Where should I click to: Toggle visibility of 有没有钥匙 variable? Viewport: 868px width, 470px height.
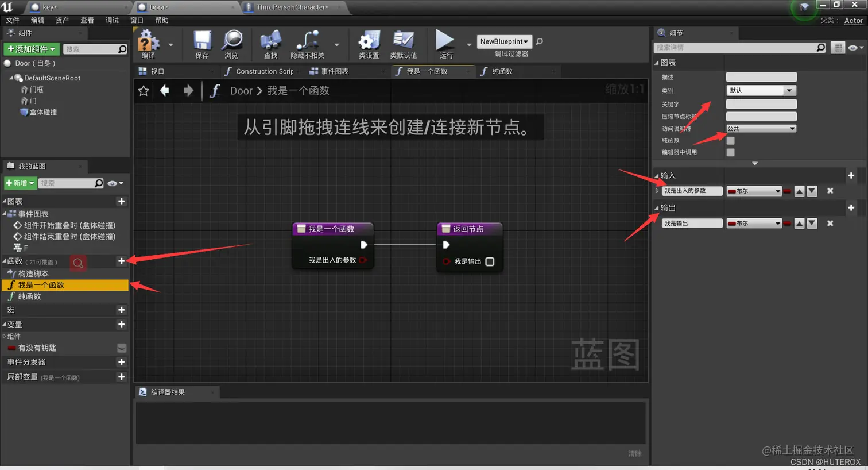pyautogui.click(x=122, y=348)
